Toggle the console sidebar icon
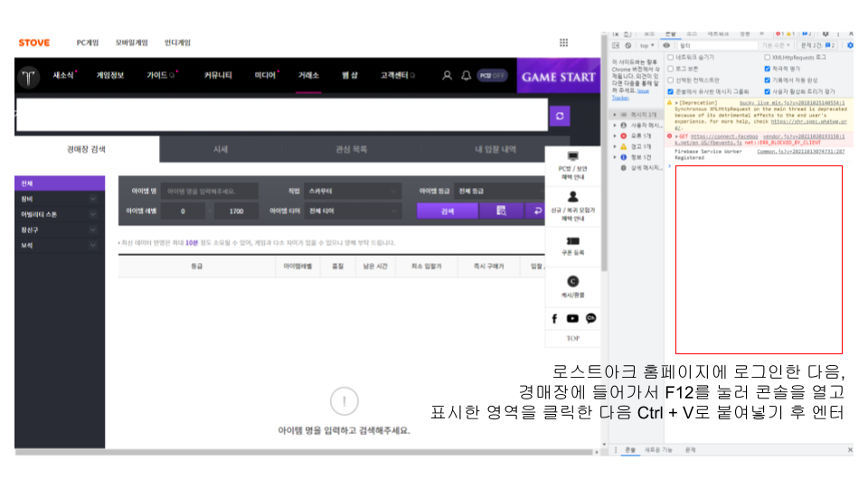The width and height of the screenshot is (868, 488). point(616,45)
